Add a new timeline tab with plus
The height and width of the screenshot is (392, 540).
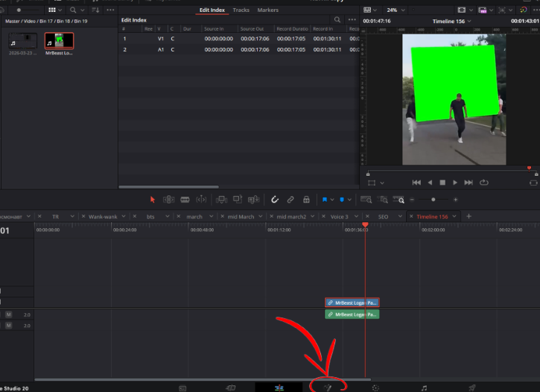[468, 216]
